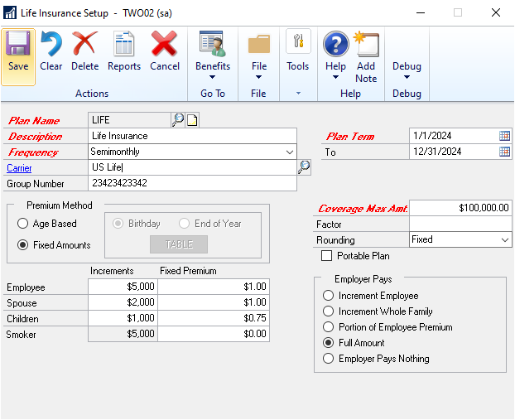Expand the Benefits dropdown arrow
This screenshot has width=515, height=420.
click(x=212, y=77)
